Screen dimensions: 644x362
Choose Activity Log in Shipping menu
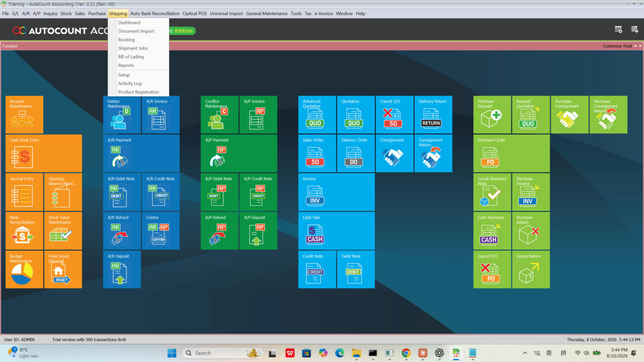point(138,83)
